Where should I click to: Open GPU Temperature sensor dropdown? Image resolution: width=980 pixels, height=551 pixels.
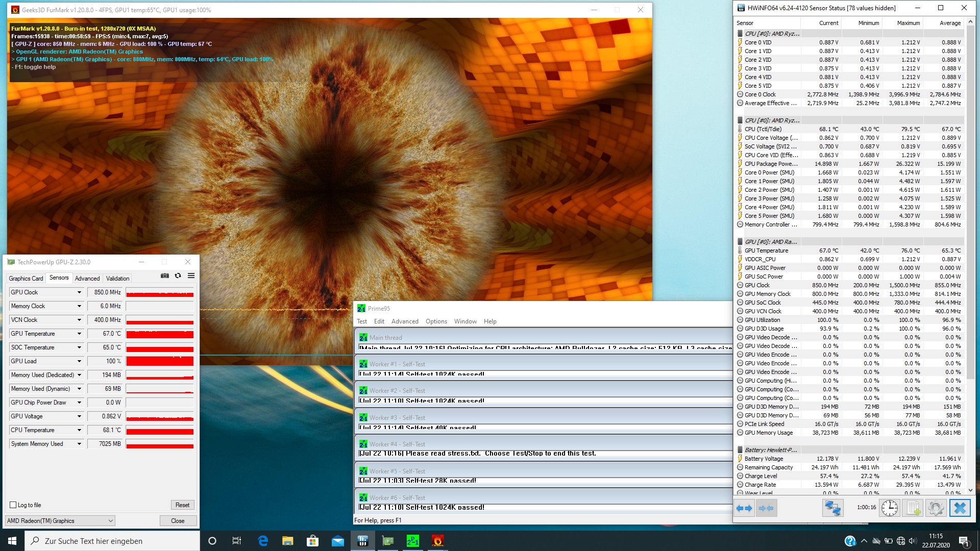79,334
